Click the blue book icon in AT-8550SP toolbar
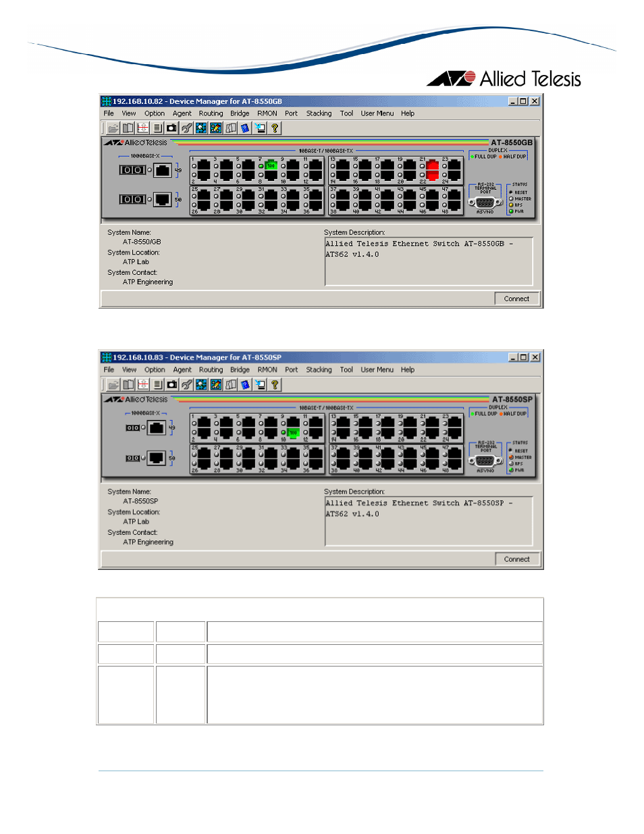 [245, 384]
